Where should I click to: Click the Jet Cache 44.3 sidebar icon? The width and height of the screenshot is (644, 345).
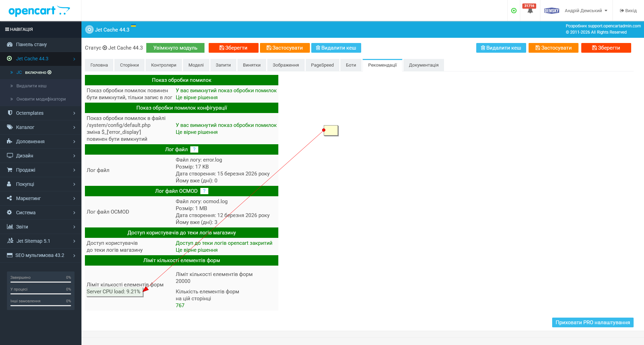[9, 59]
